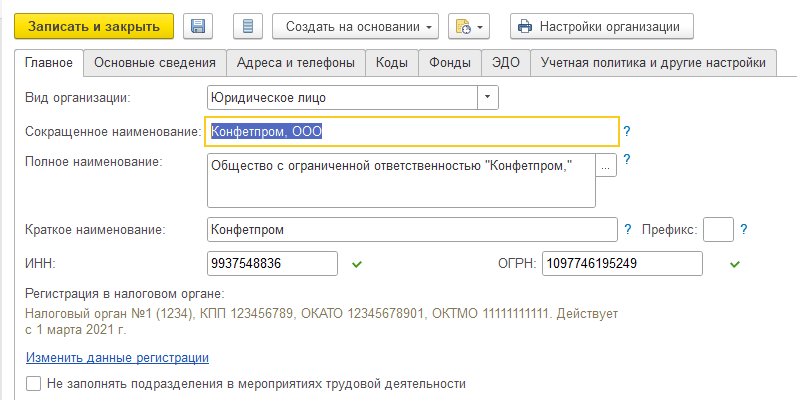797x400 pixels.
Task: Click the save diskette icon
Action: (198, 26)
